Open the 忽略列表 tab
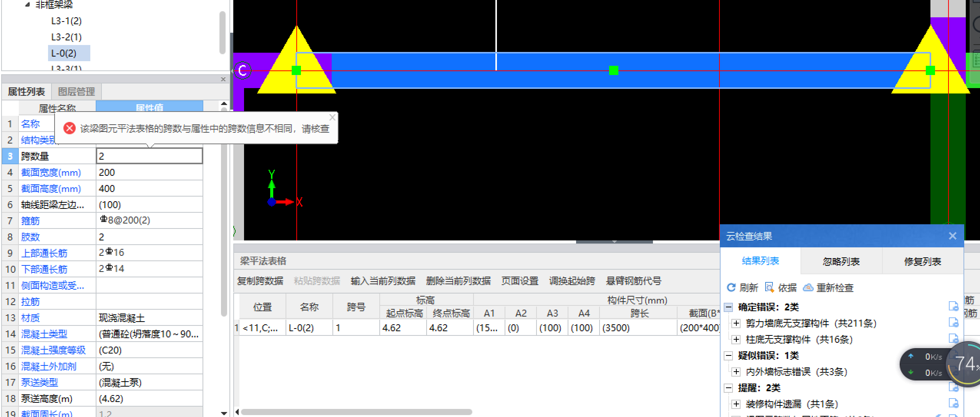The image size is (980, 417). (841, 262)
